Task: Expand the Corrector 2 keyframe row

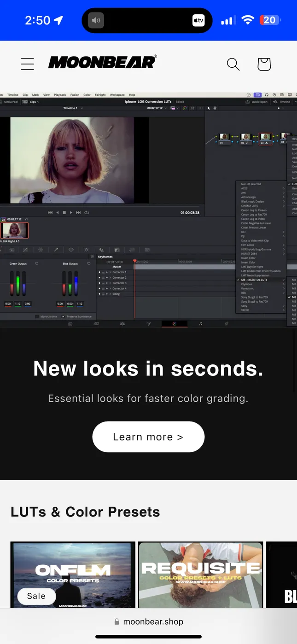Action: coord(110,278)
